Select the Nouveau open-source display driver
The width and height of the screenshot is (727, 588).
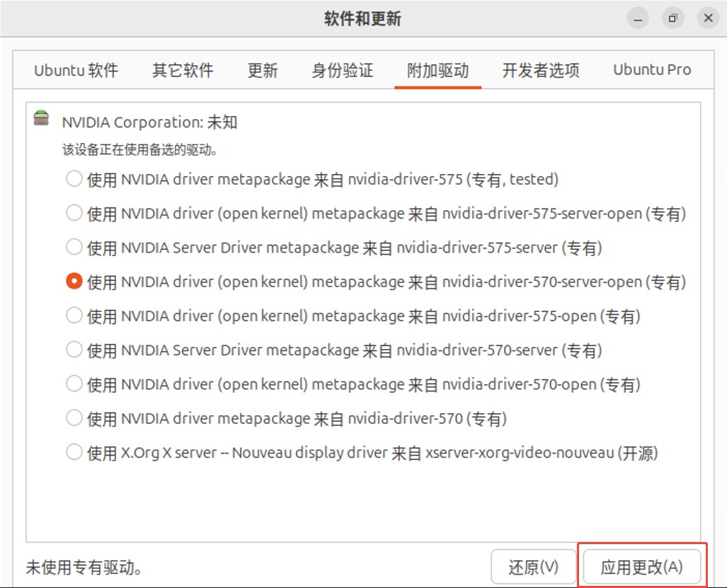[x=74, y=452]
